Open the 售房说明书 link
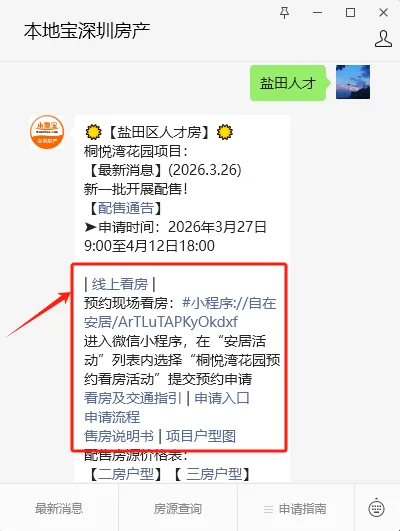 point(119,436)
